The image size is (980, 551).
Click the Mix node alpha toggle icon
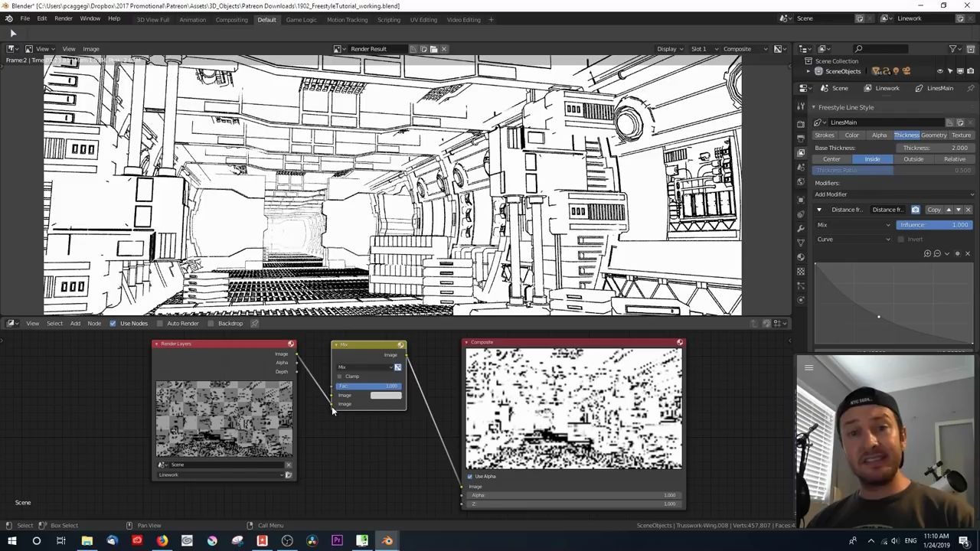397,367
